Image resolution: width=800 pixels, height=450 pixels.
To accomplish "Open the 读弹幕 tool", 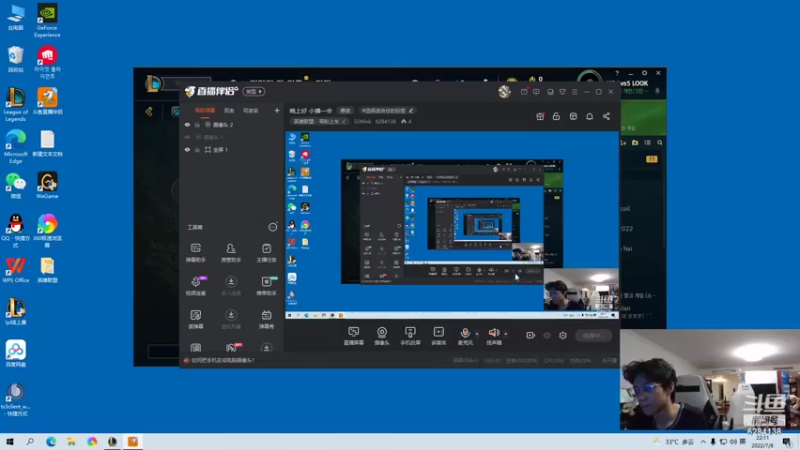I will click(195, 319).
